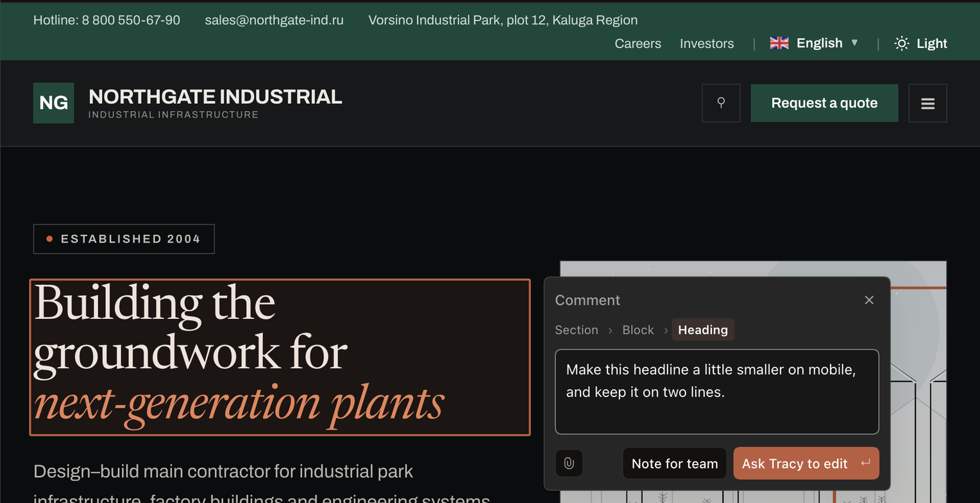980x503 pixels.
Task: Expand the English language dropdown
Action: [x=815, y=43]
